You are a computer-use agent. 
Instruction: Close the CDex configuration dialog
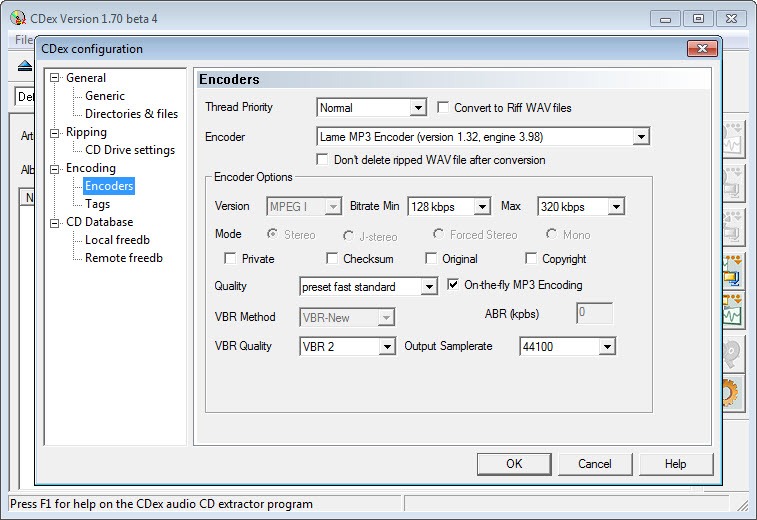(702, 48)
